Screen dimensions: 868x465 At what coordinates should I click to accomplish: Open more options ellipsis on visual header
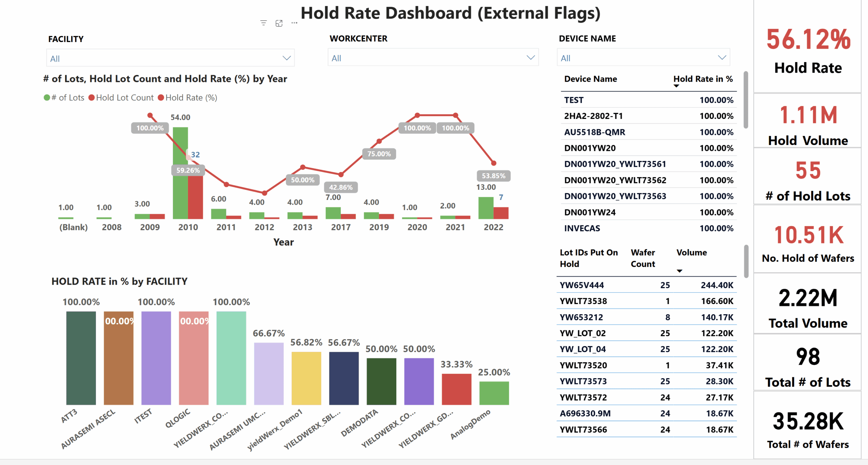point(294,23)
